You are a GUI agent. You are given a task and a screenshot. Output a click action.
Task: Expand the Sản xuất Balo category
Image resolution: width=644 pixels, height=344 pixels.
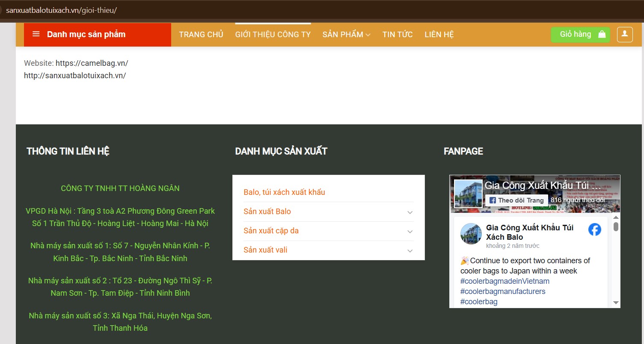(x=410, y=212)
